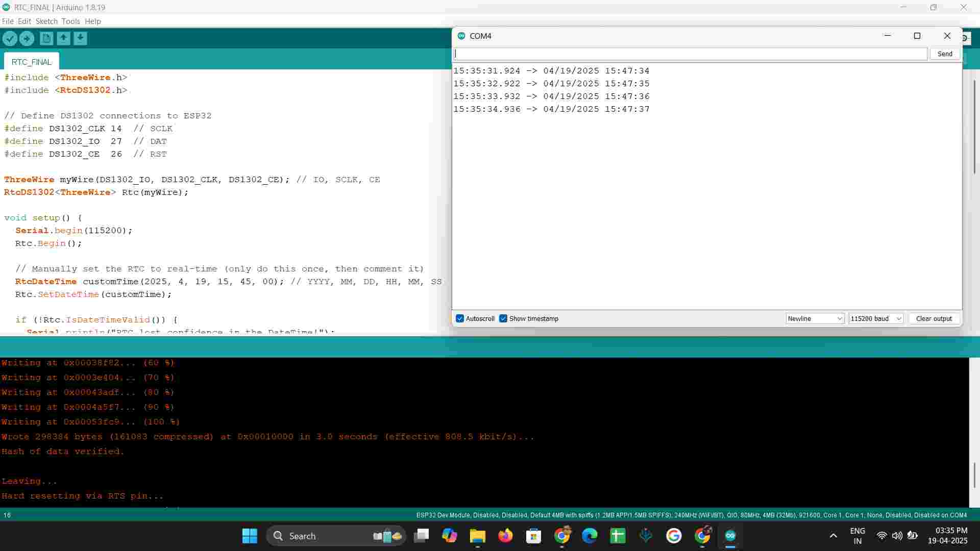Viewport: 980px width, 551px height.
Task: Click the '#include <RtcDS1302.h>' line
Action: (66, 90)
